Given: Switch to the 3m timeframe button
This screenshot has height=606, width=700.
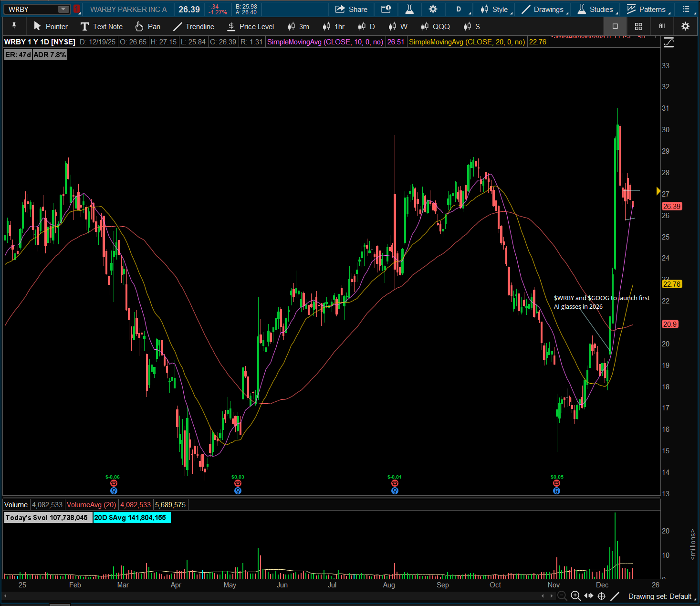Looking at the screenshot, I should click(x=299, y=26).
